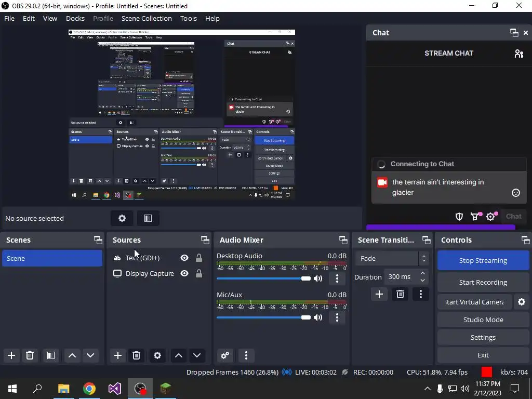This screenshot has height=399, width=532.
Task: Open channel points rewards icon in chat
Action: pos(475,217)
